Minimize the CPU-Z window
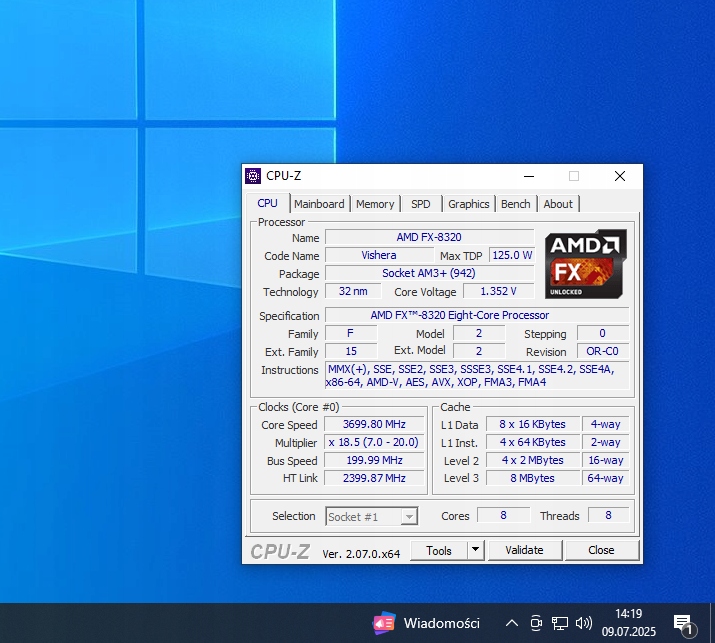This screenshot has height=643, width=715. click(528, 176)
